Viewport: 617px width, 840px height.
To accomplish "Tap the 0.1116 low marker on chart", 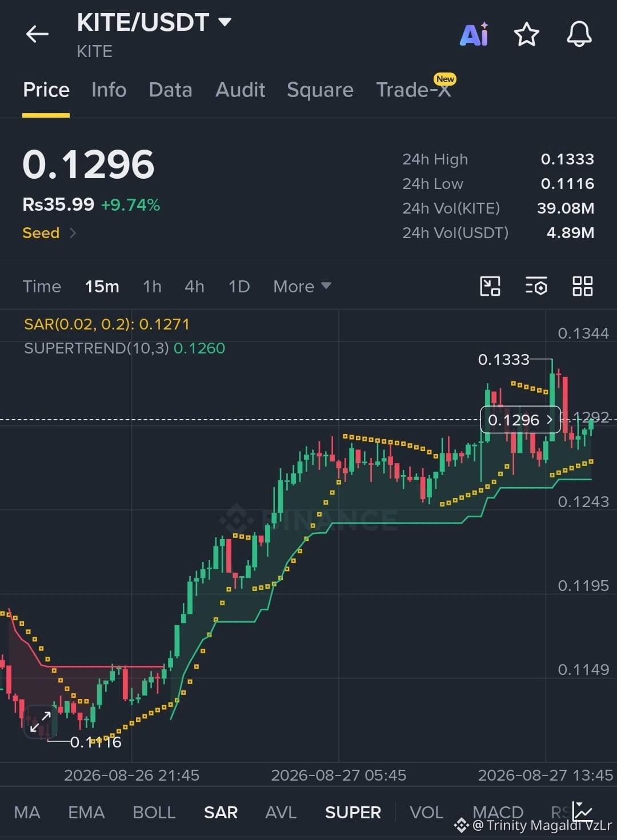I will tap(95, 742).
